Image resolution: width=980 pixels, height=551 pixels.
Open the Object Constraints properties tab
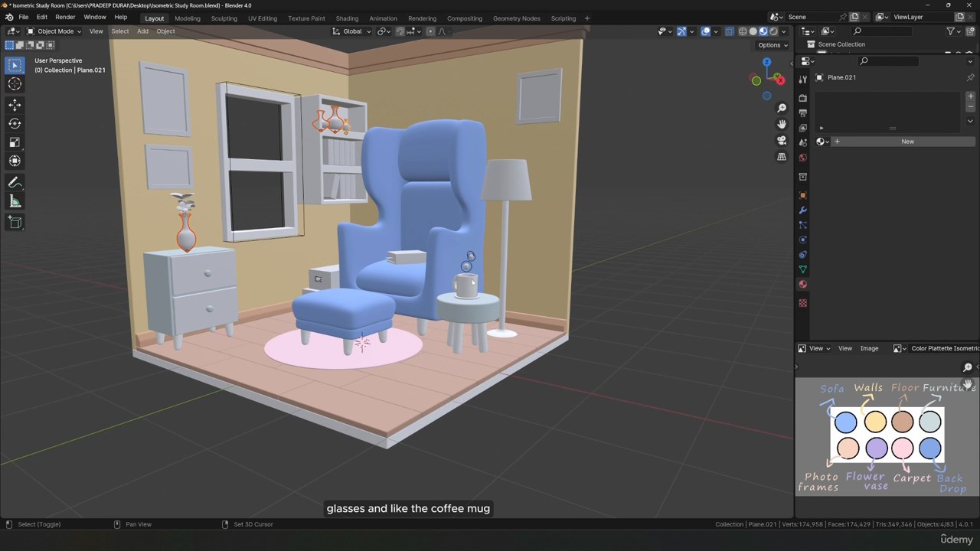[802, 254]
